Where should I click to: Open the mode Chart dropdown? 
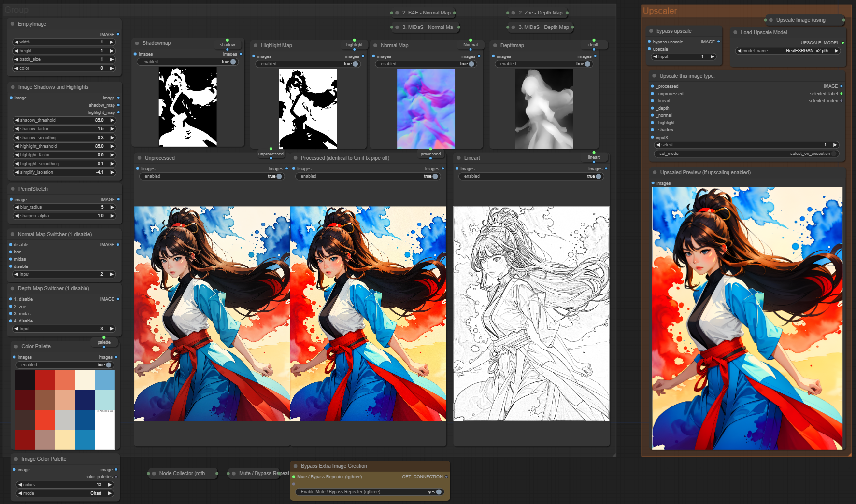tap(65, 493)
